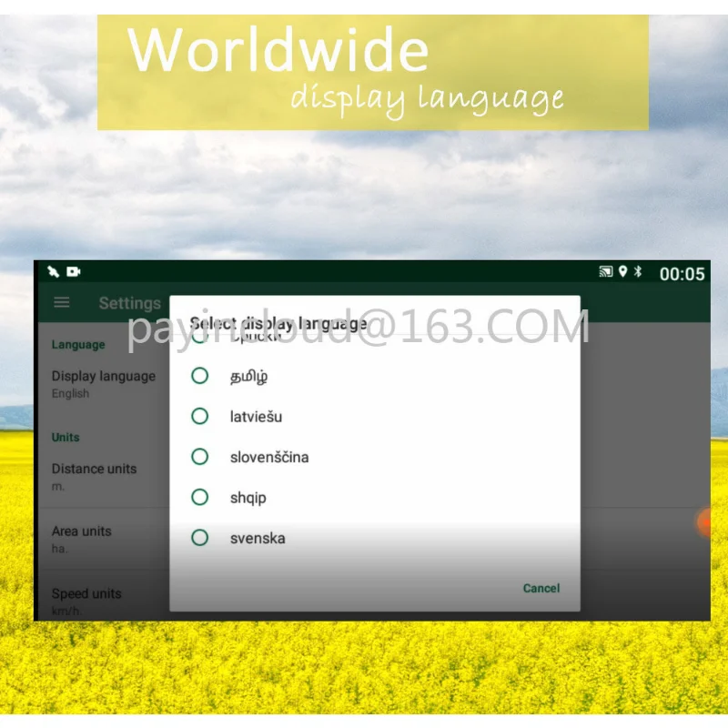This screenshot has height=728, width=728.
Task: Click the location pin status icon
Action: [x=623, y=271]
